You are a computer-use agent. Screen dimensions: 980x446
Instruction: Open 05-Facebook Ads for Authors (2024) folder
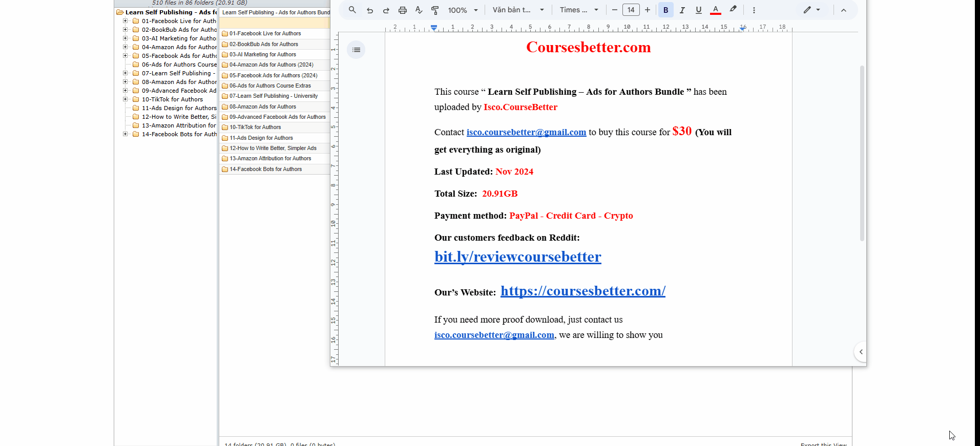click(273, 75)
